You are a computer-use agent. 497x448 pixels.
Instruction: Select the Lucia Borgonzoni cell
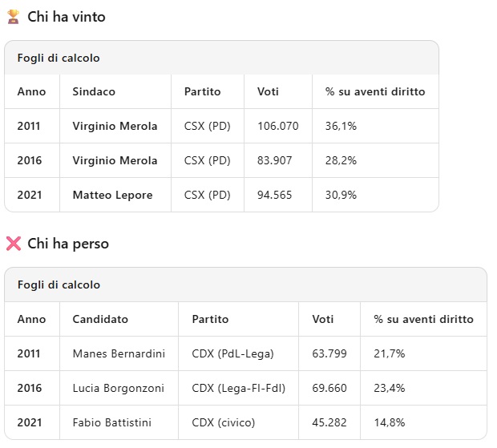click(118, 388)
